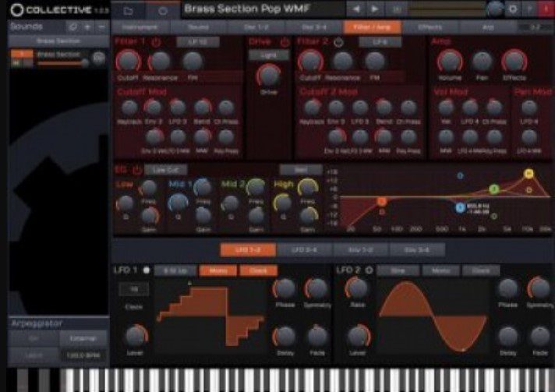The width and height of the screenshot is (555, 392).
Task: Open Filter 2 type dropdown
Action: pos(380,42)
